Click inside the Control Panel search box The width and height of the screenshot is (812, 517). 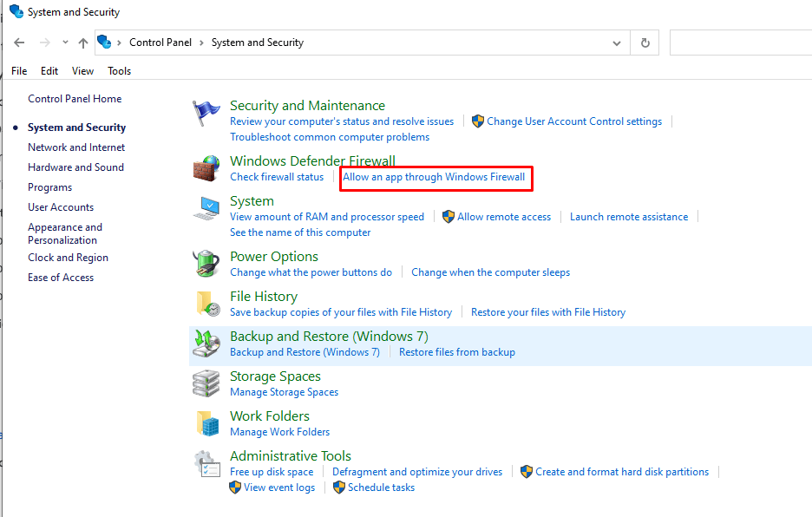click(x=740, y=43)
